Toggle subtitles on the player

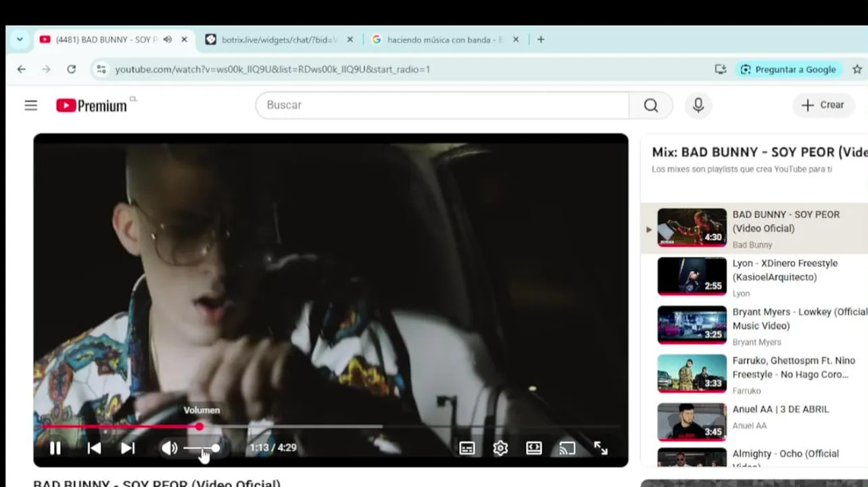point(467,448)
